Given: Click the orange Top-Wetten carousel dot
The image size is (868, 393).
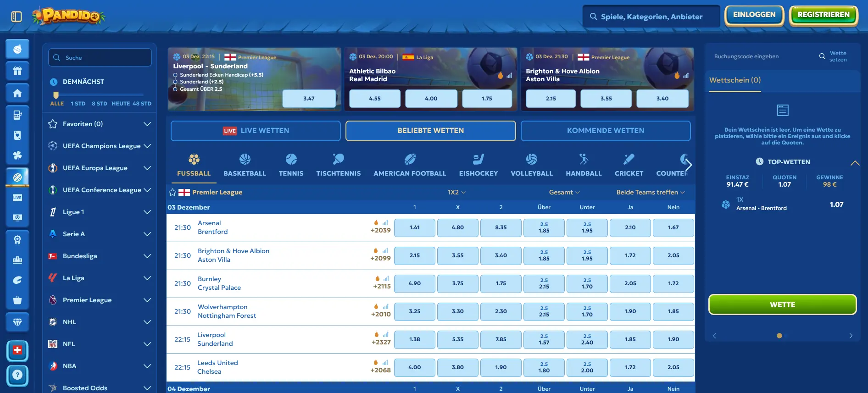Looking at the screenshot, I should (x=779, y=336).
